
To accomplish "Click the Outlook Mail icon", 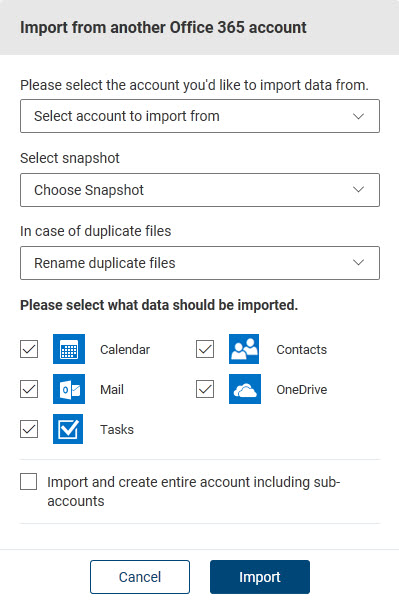I will click(x=69, y=389).
